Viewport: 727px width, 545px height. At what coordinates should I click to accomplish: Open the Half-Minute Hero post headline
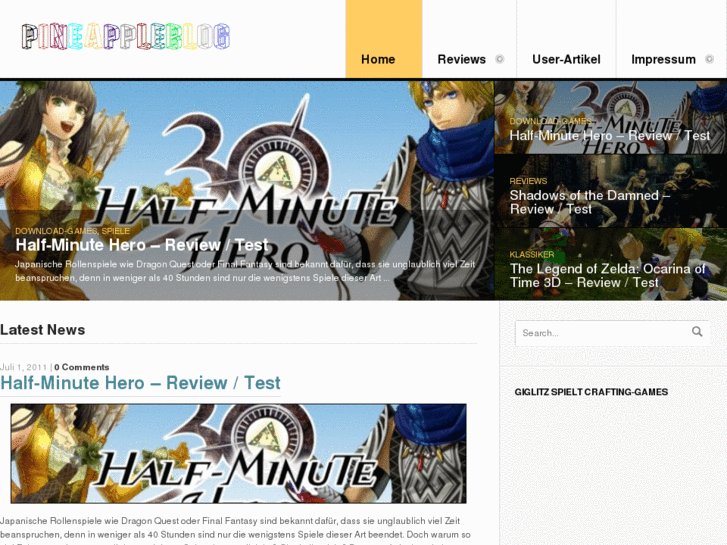point(140,383)
